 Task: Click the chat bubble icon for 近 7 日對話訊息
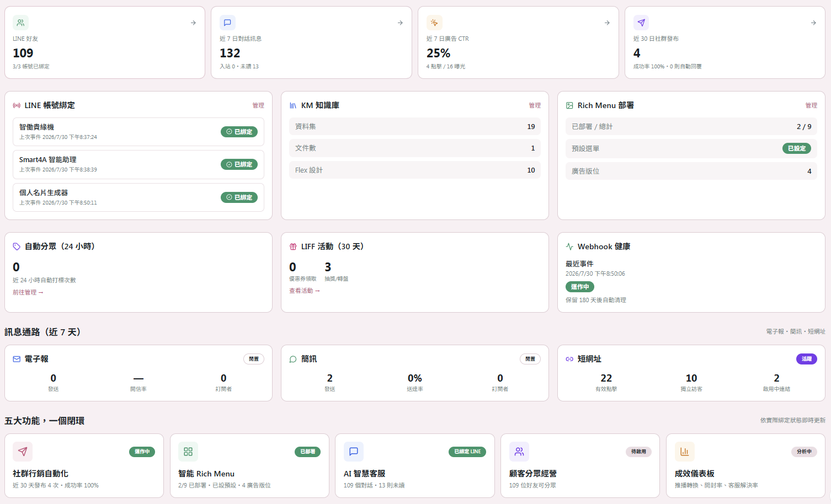(x=227, y=23)
